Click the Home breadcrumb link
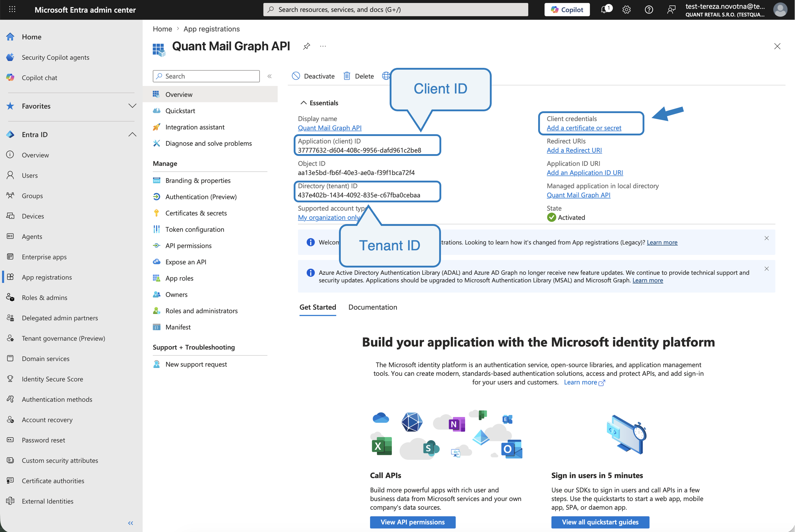The image size is (795, 532). coord(162,29)
